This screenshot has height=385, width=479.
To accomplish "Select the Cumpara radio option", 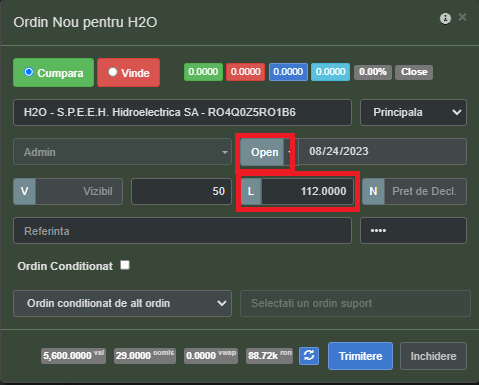I will tap(29, 72).
